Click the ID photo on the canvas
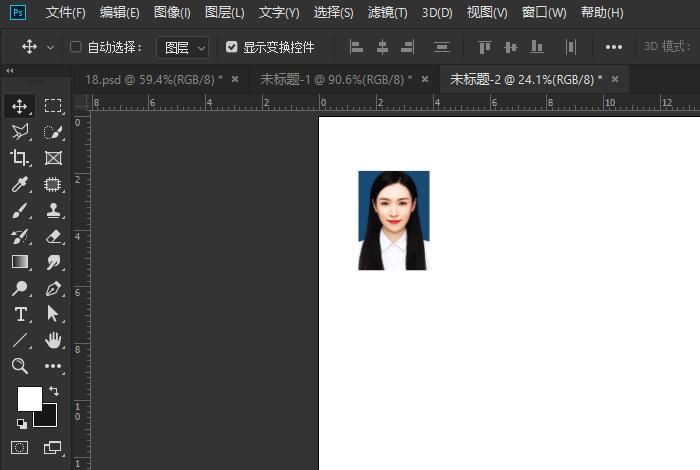 pos(394,220)
